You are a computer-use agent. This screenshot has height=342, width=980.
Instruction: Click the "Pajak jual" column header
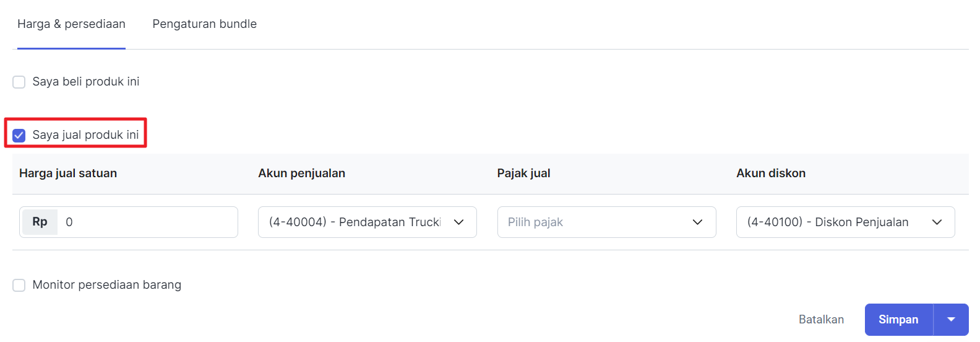pos(523,173)
